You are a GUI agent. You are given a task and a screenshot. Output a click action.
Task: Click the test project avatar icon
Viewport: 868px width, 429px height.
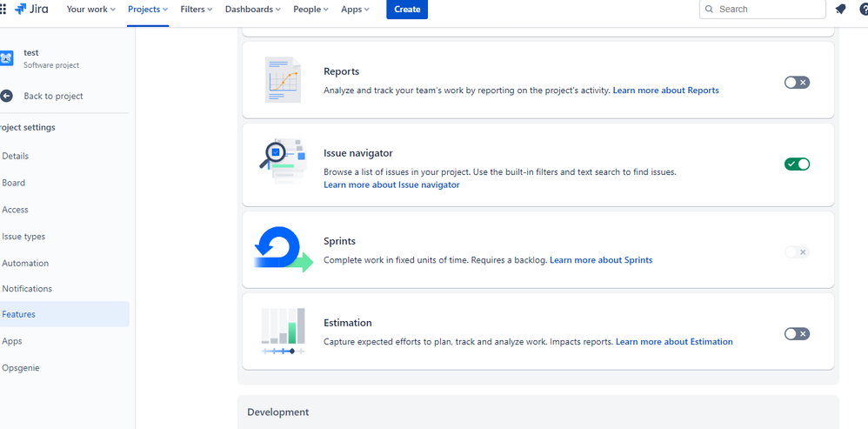click(x=7, y=58)
